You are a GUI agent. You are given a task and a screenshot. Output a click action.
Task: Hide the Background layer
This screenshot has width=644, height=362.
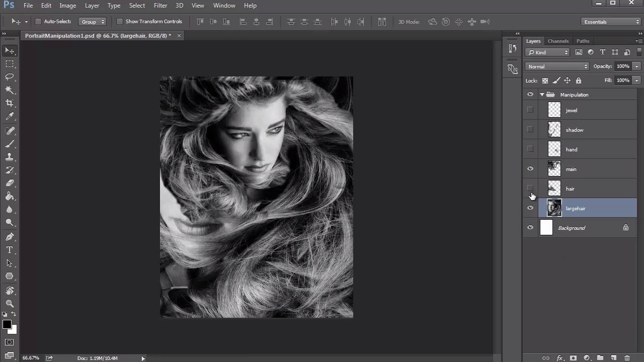(530, 228)
